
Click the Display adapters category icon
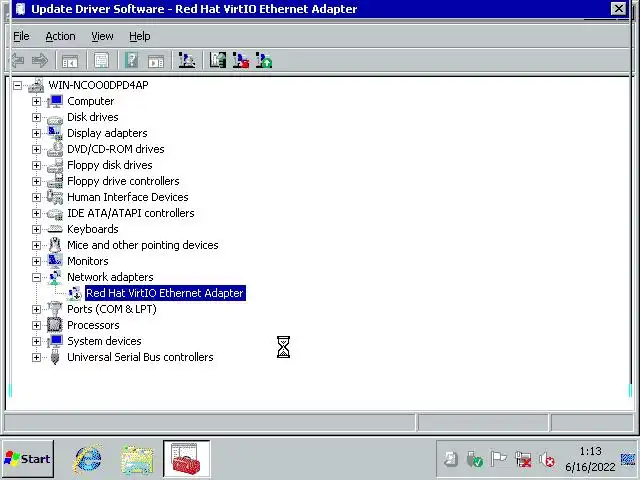coord(55,133)
